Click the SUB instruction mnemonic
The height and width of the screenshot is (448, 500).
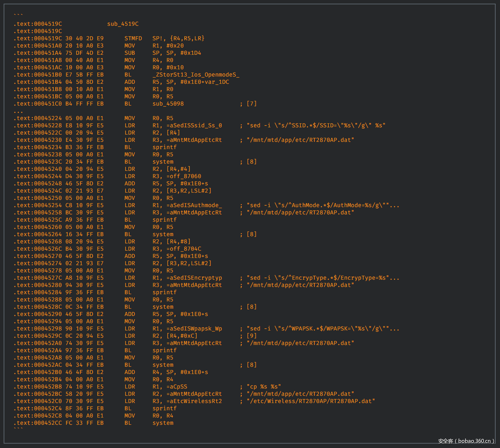[130, 53]
